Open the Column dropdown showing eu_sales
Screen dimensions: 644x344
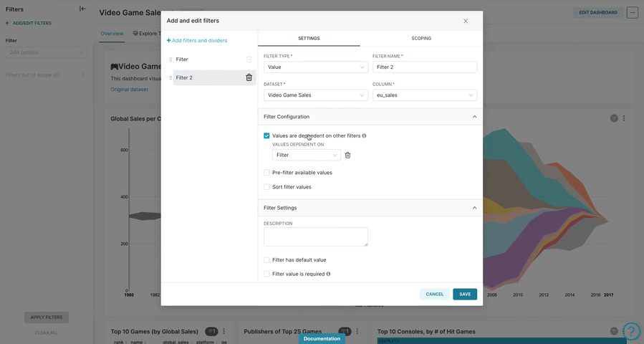coord(424,95)
